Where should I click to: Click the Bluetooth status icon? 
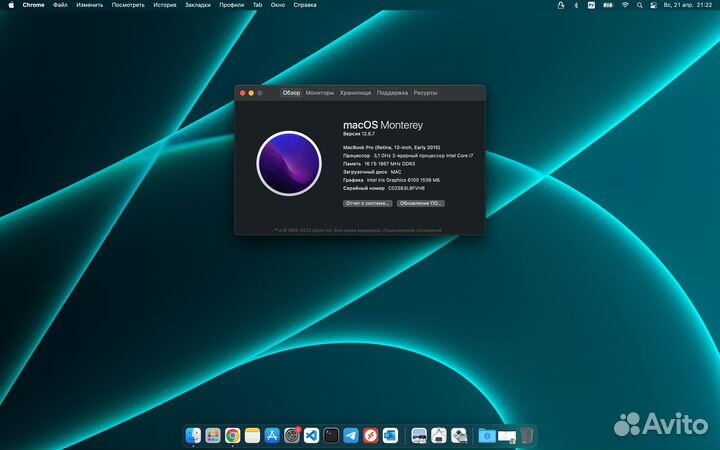tap(576, 5)
